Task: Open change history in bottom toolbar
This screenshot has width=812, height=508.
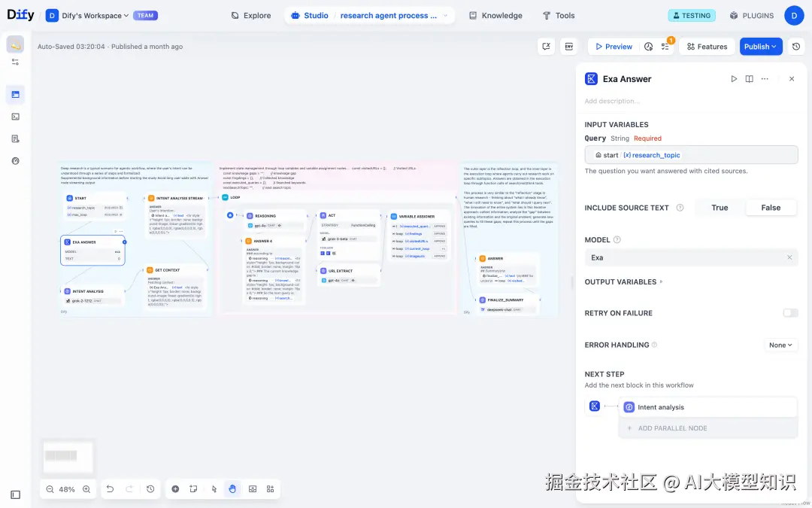Action: 150,489
